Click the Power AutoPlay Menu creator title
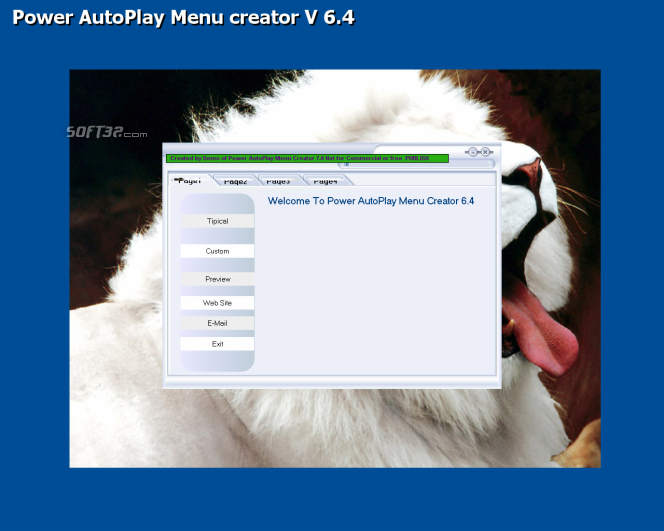Screen dimensions: 664x531 [x=183, y=18]
